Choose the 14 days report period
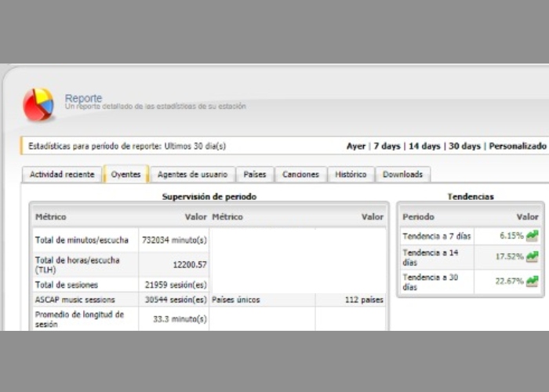The height and width of the screenshot is (392, 549). click(424, 146)
